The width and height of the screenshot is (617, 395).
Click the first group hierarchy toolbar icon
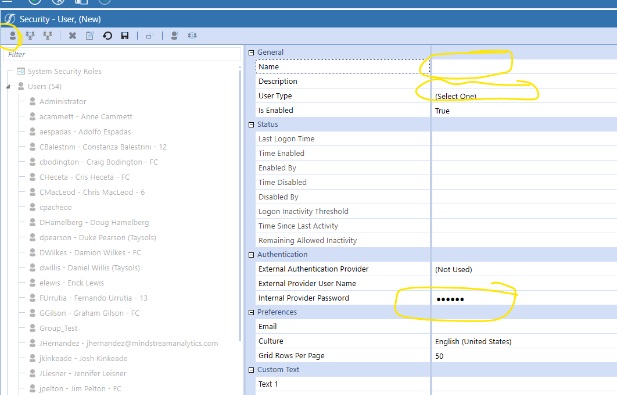(30, 36)
